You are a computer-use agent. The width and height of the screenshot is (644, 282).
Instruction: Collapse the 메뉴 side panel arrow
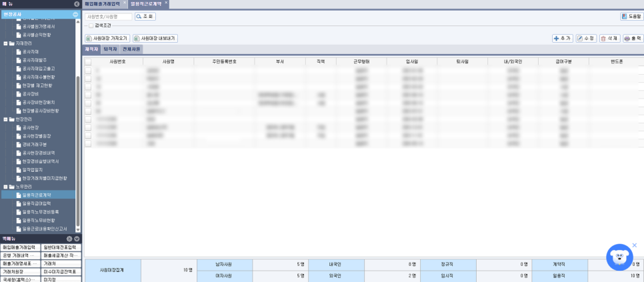[77, 4]
